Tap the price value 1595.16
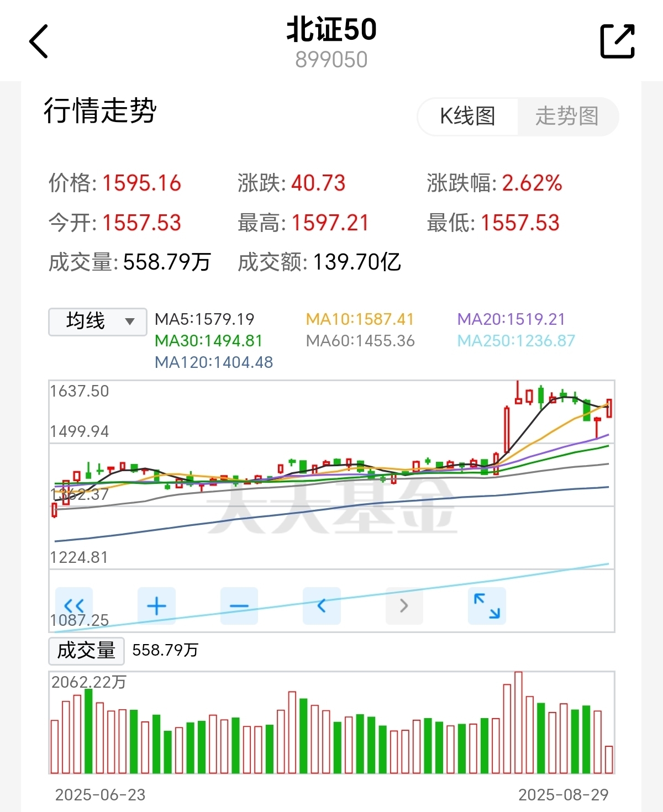The width and height of the screenshot is (663, 812). point(141,183)
